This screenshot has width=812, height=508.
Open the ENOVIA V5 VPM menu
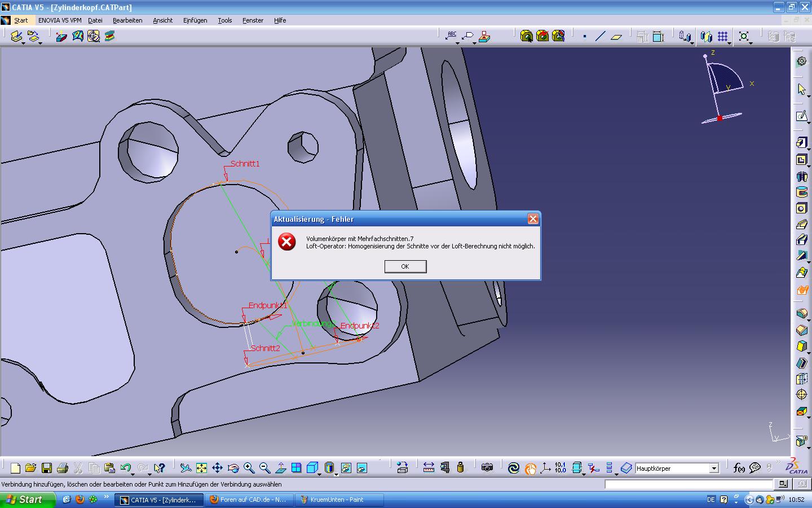click(60, 20)
